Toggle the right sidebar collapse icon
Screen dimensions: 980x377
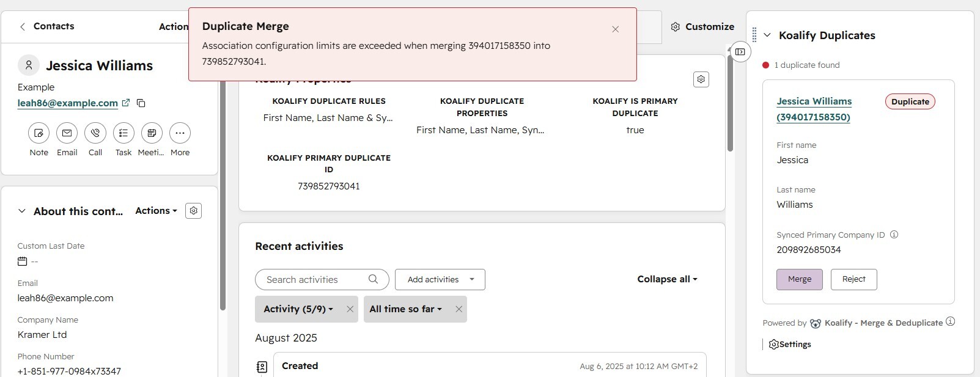pyautogui.click(x=740, y=52)
